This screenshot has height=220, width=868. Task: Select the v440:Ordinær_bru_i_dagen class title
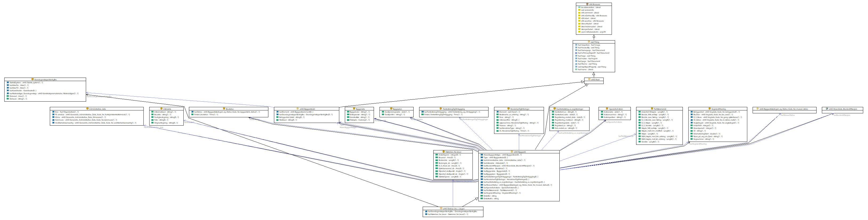(x=454, y=209)
